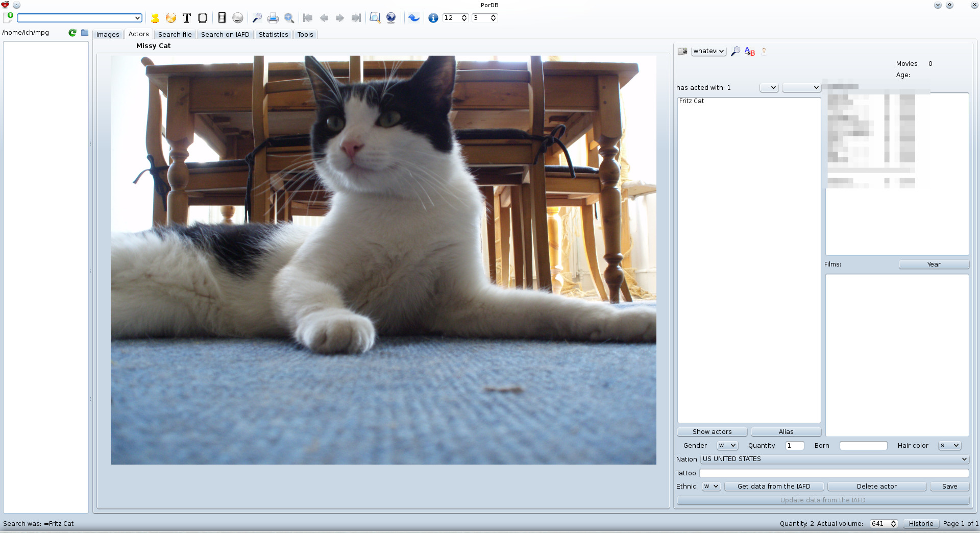Switch to the Statistics tab
This screenshot has height=533, width=980.
click(273, 34)
